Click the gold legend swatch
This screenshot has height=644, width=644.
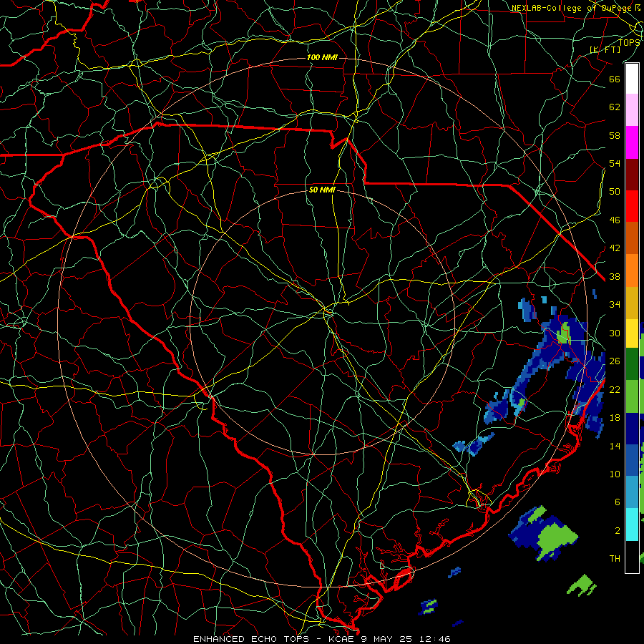632,303
